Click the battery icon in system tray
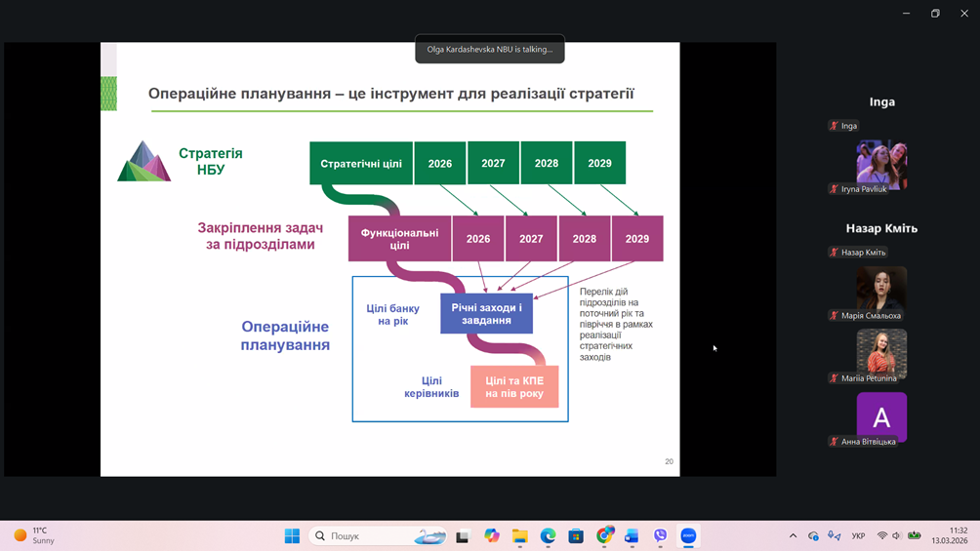980x551 pixels. tap(915, 535)
